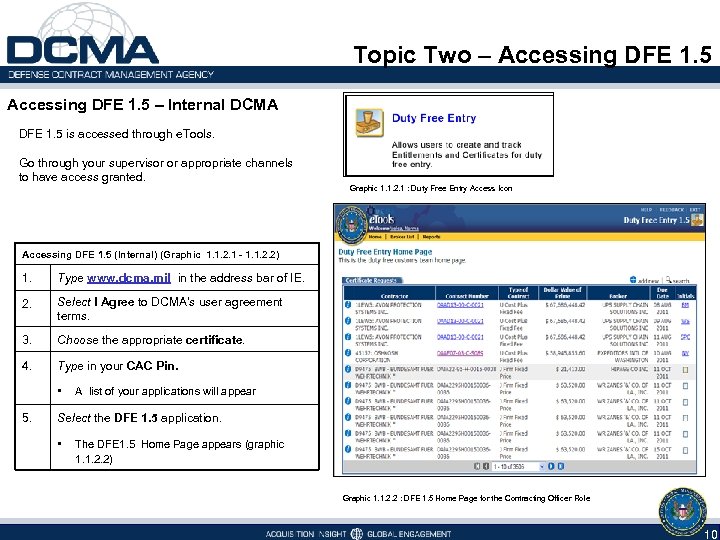The height and width of the screenshot is (540, 720).
Task: Check initials box for HIPAGE CO INC row
Action: (x=686, y=370)
